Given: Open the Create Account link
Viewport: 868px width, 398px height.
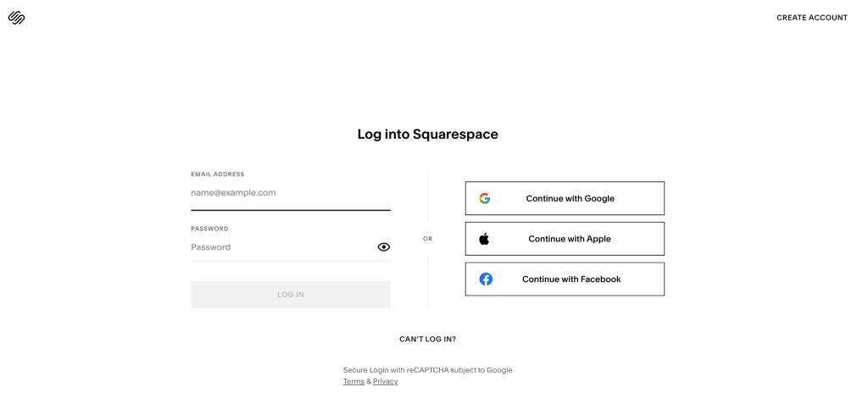Looking at the screenshot, I should pyautogui.click(x=811, y=18).
